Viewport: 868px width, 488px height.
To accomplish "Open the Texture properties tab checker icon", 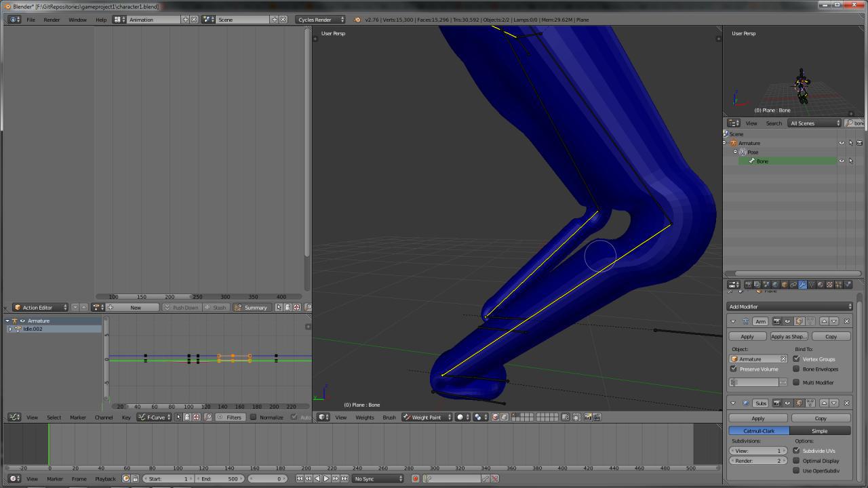I will tap(829, 285).
